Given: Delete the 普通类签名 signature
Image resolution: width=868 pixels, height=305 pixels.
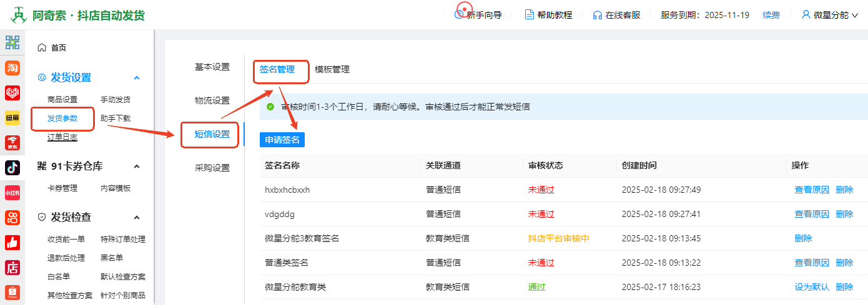Looking at the screenshot, I should tap(844, 263).
